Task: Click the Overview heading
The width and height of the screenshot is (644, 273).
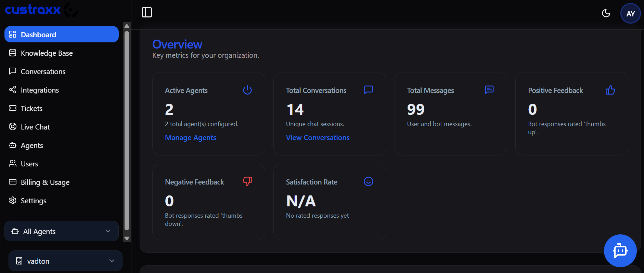Action: (x=177, y=44)
